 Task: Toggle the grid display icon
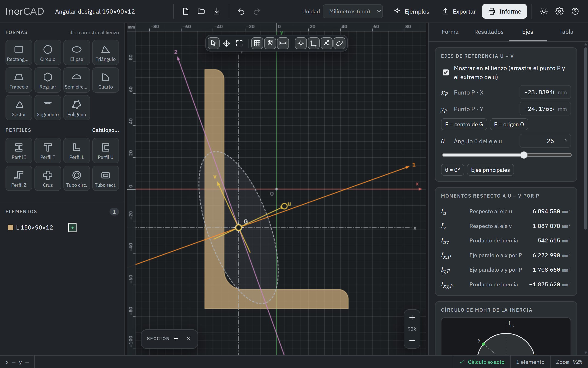257,43
